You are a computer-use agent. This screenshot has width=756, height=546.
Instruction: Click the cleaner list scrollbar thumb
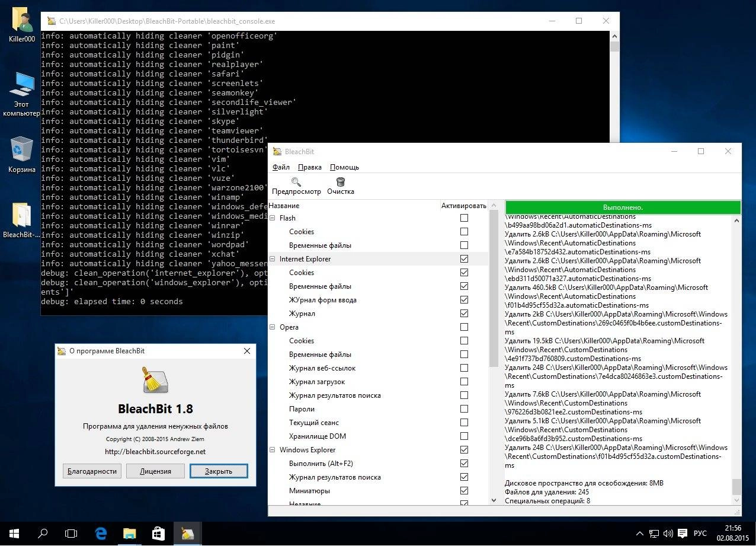tap(494, 289)
